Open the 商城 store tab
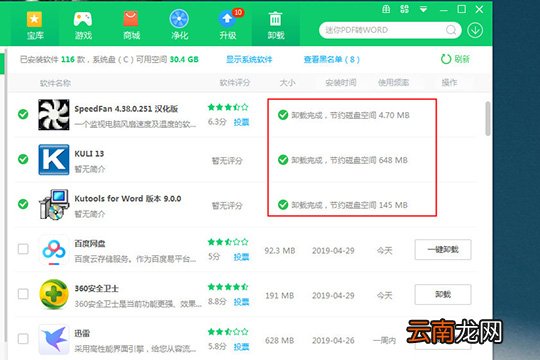 131,25
